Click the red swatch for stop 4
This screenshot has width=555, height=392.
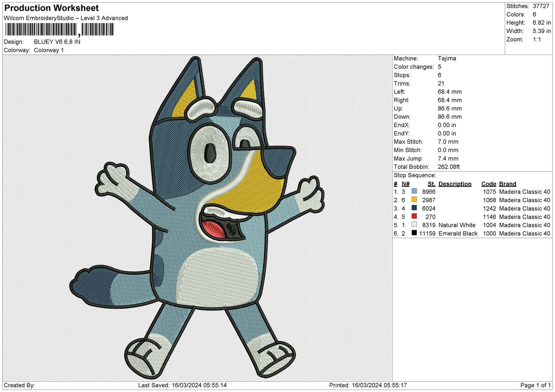[x=414, y=216]
